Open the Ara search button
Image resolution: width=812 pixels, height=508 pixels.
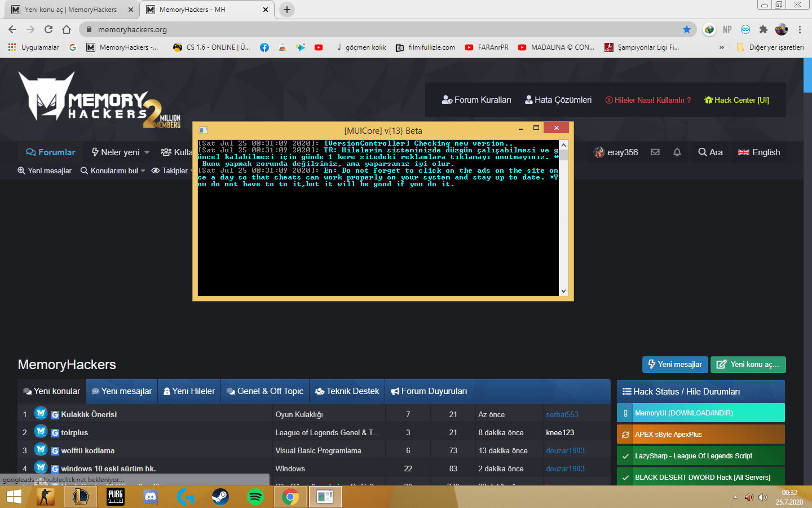(710, 152)
